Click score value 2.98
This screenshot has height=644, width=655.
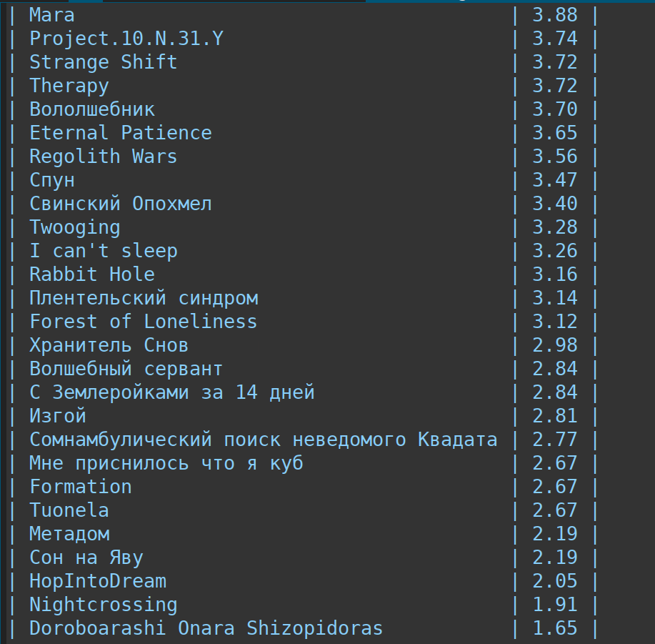pyautogui.click(x=555, y=346)
